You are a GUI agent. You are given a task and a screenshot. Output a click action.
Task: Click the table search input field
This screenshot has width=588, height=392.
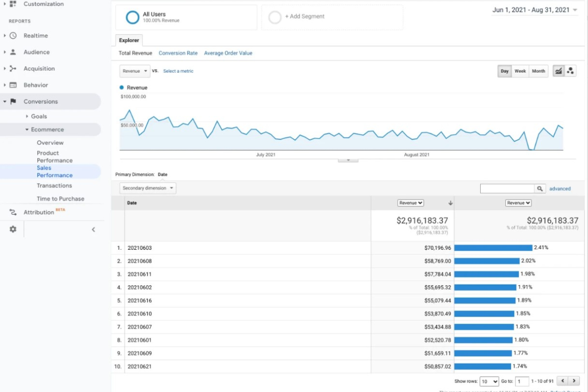pos(507,188)
